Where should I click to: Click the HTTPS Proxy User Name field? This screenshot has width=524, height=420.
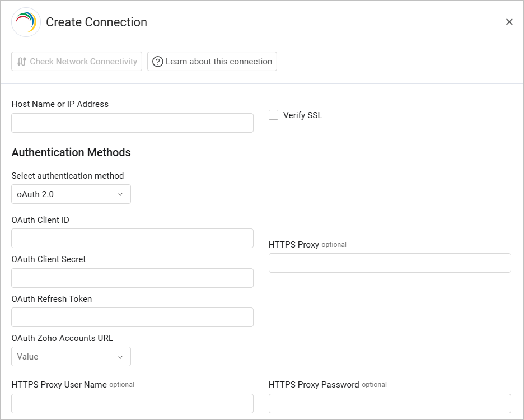click(x=132, y=403)
